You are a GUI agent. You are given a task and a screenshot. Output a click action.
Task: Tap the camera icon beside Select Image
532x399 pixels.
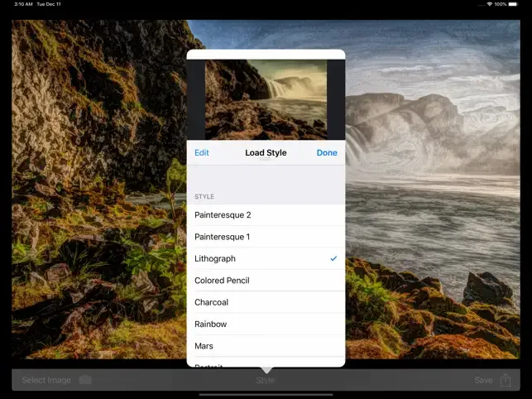[x=85, y=380]
